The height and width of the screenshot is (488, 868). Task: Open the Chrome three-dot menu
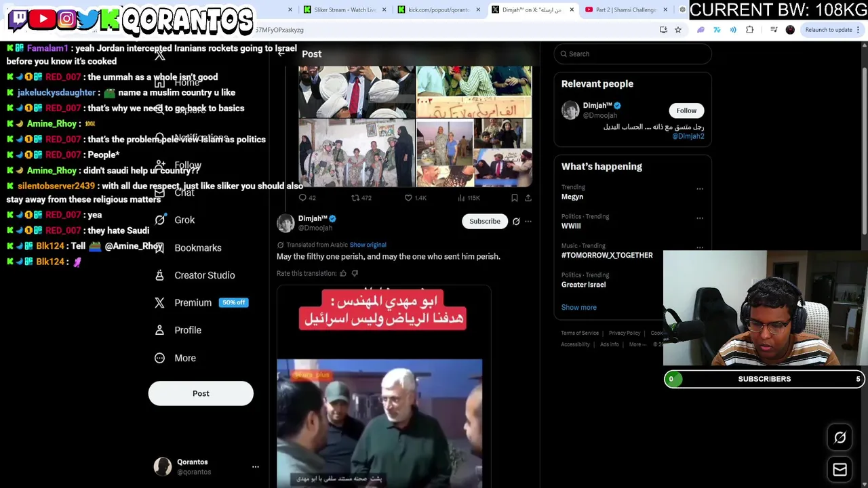click(x=859, y=30)
